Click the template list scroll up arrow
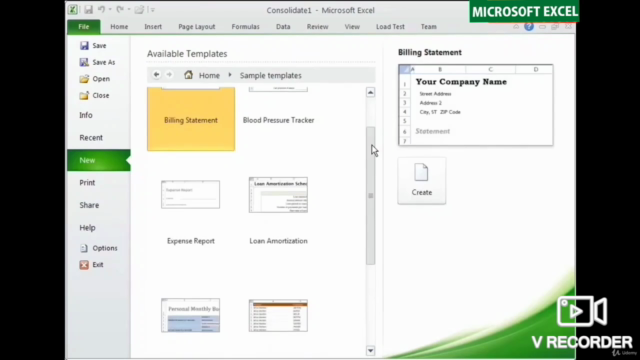 point(370,92)
